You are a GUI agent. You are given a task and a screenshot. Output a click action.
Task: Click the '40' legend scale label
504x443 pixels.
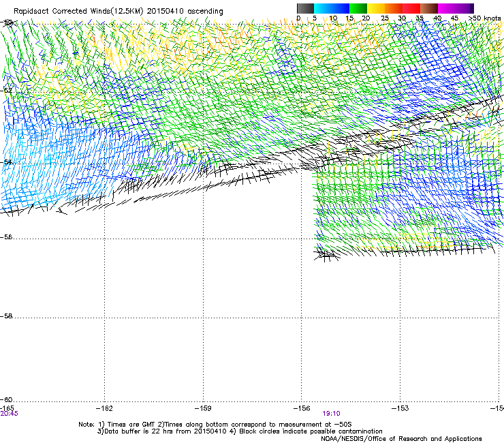[437, 18]
